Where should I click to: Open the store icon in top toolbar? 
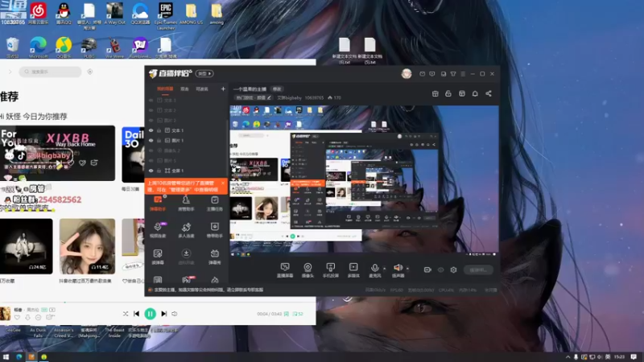pos(435,93)
